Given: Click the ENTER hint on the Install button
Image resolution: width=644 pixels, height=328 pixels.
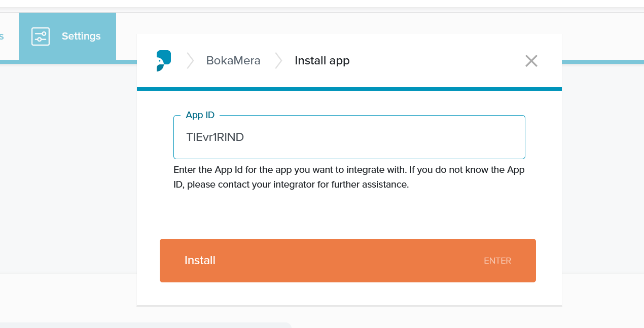Looking at the screenshot, I should coord(497,261).
